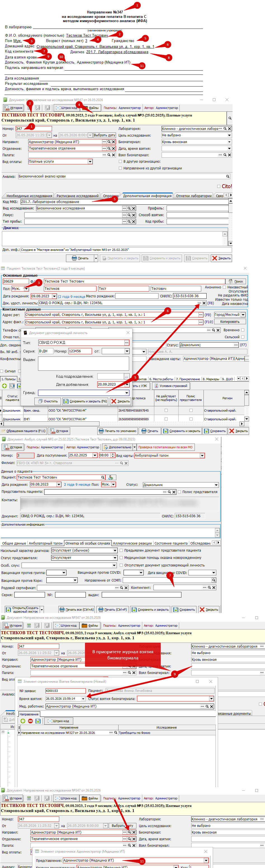The width and height of the screenshot is (265, 868).
Task: Open patient card icon beside Пациент field
Action: pos(111,477)
